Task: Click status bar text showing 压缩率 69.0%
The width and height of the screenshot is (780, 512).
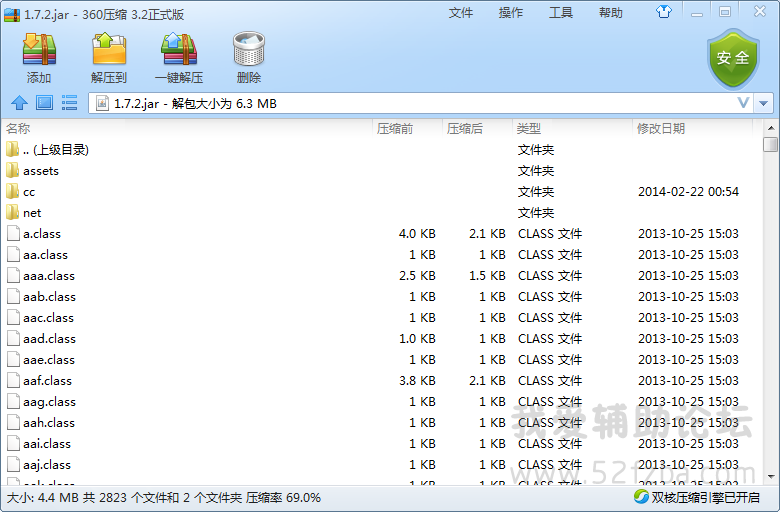Action: [x=284, y=498]
